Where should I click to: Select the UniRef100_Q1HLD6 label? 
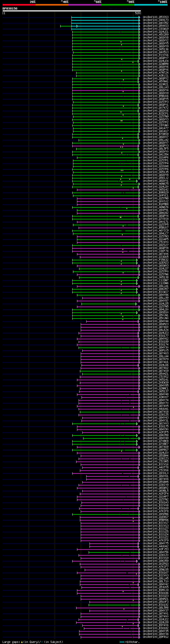156,365
